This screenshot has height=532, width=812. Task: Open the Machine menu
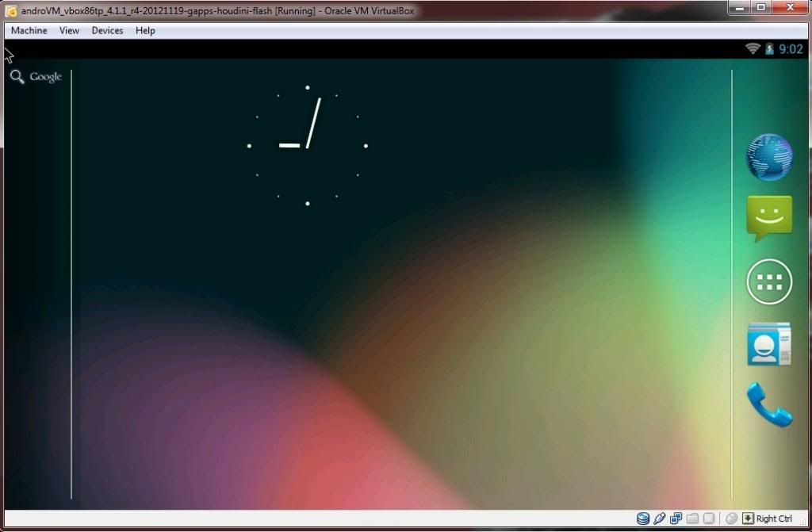point(29,31)
